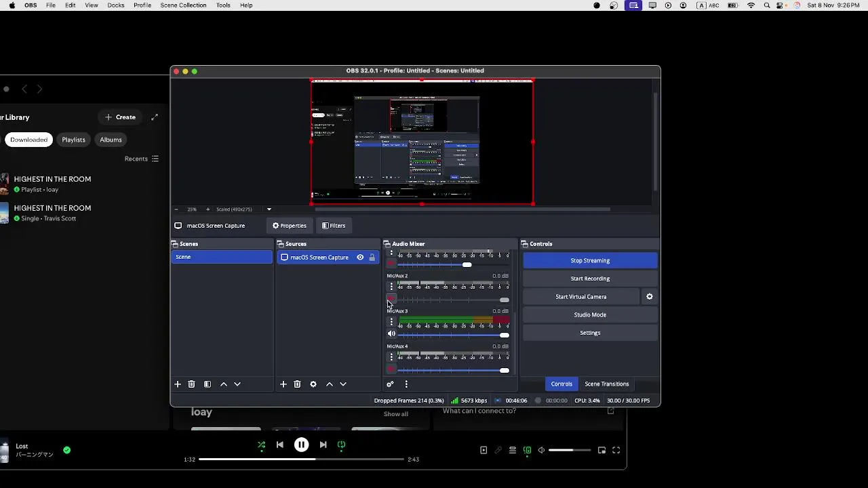Open scene filters icon in Scenes dock
Viewport: 868px width, 488px height.
(x=208, y=384)
